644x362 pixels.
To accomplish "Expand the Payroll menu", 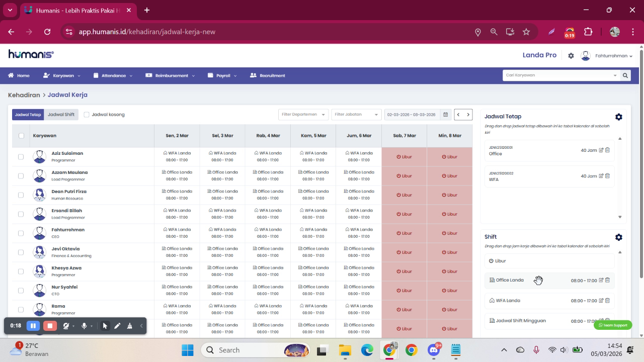I will (x=222, y=75).
